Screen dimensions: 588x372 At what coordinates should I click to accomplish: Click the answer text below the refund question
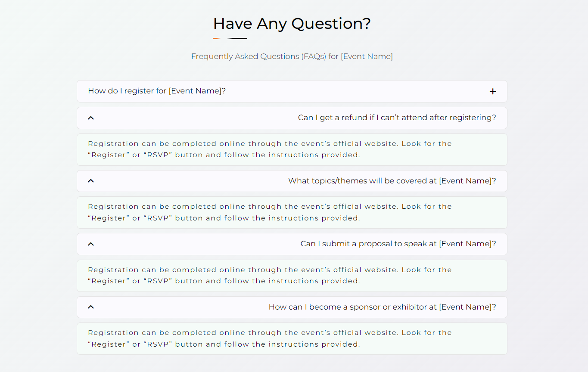click(x=270, y=149)
